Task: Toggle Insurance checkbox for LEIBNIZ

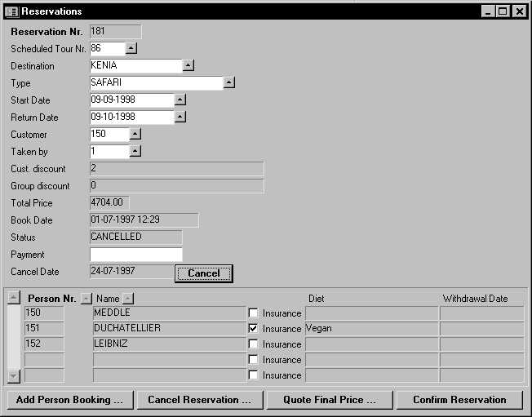Action: pos(253,344)
